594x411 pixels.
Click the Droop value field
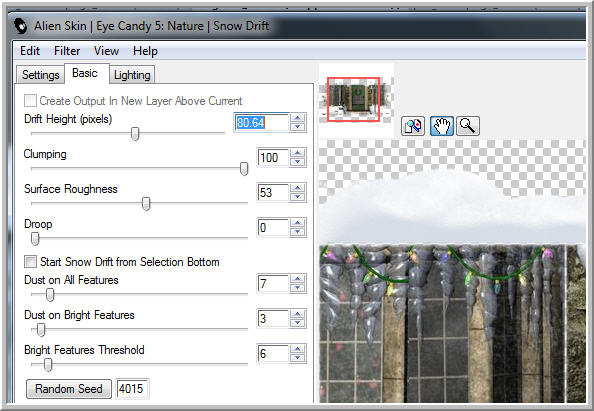pyautogui.click(x=273, y=228)
